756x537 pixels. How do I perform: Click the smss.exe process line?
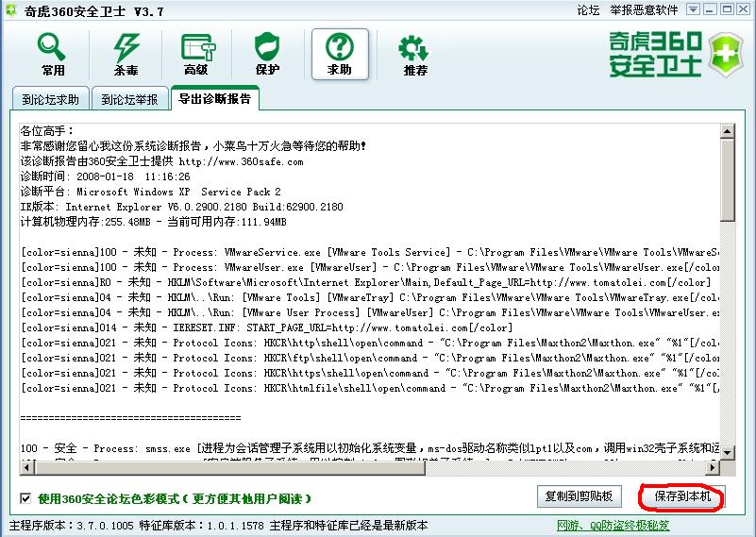point(370,448)
